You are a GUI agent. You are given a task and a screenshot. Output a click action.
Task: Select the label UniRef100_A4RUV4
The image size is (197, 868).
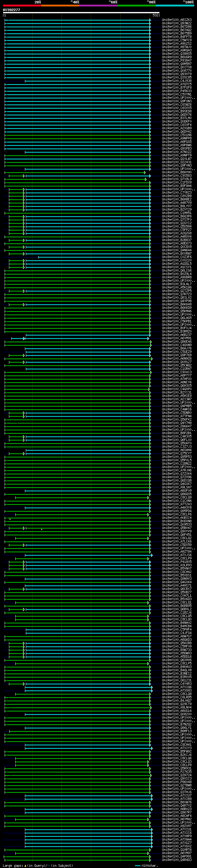(x=177, y=236)
